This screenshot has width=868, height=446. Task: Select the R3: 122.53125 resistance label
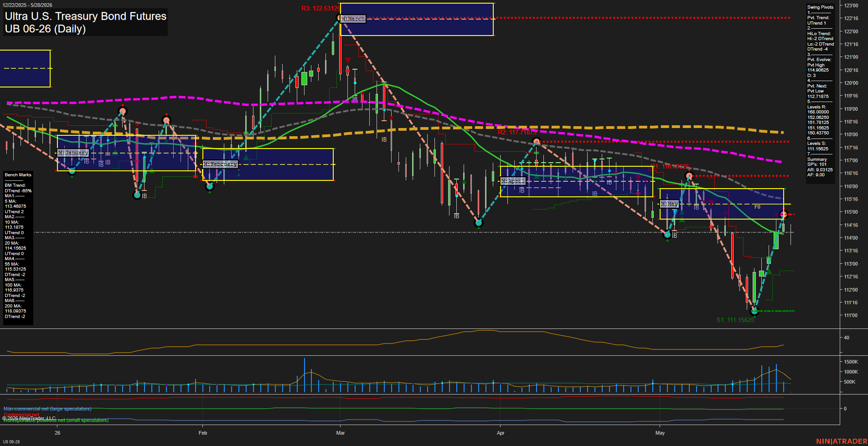320,8
